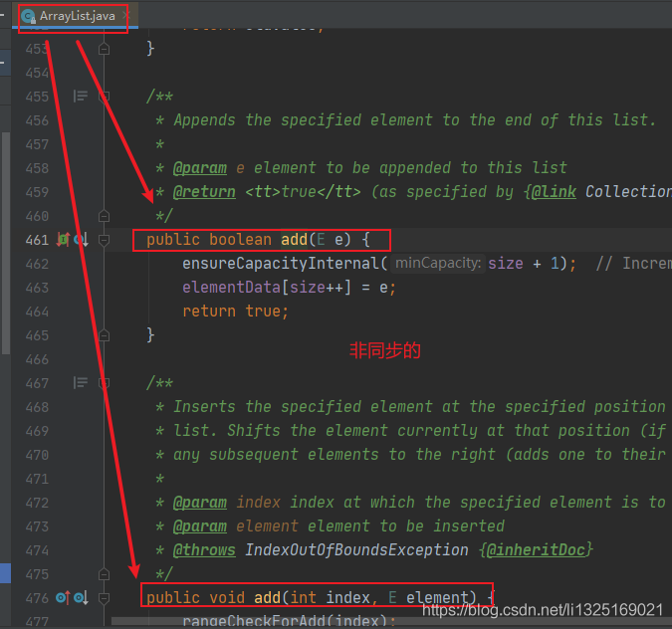
Task: Click the 'int index' parameter on line 476
Action: click(330, 598)
